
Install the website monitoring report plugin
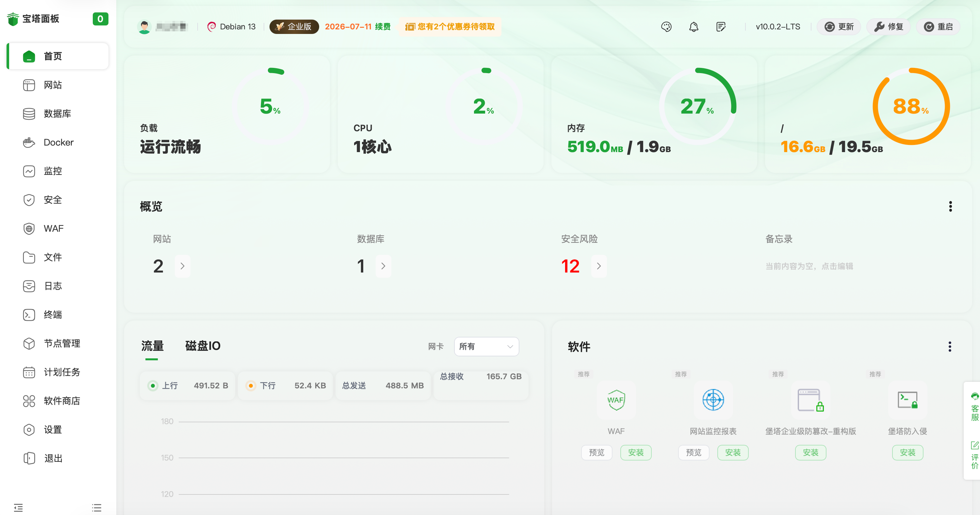(732, 452)
